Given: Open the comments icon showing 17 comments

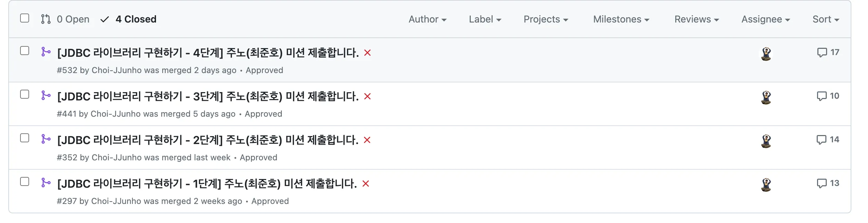Looking at the screenshot, I should 828,53.
